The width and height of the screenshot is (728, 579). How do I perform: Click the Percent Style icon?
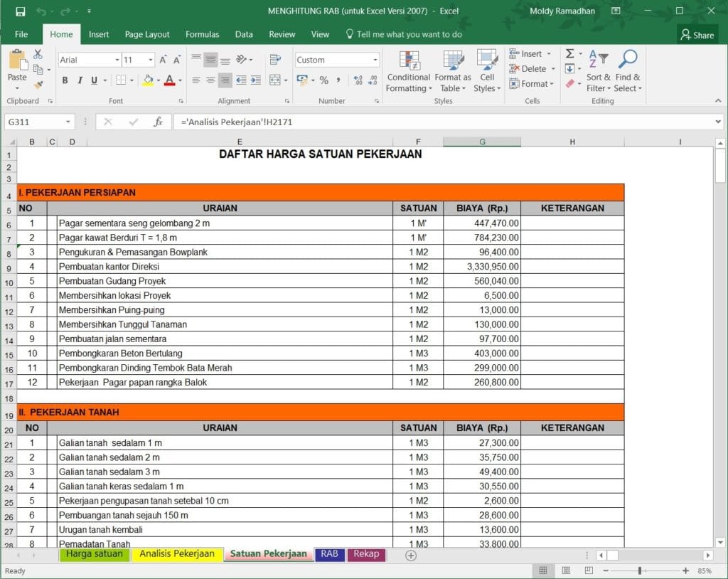tap(324, 80)
